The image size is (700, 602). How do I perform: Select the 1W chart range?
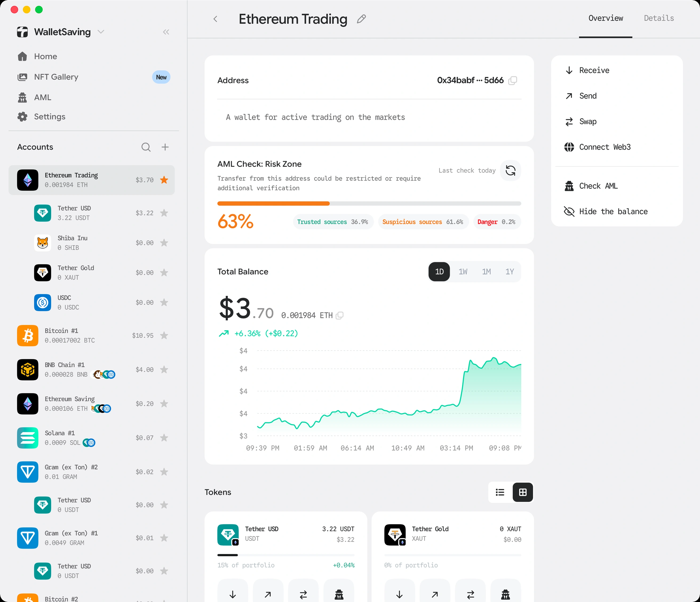point(463,272)
